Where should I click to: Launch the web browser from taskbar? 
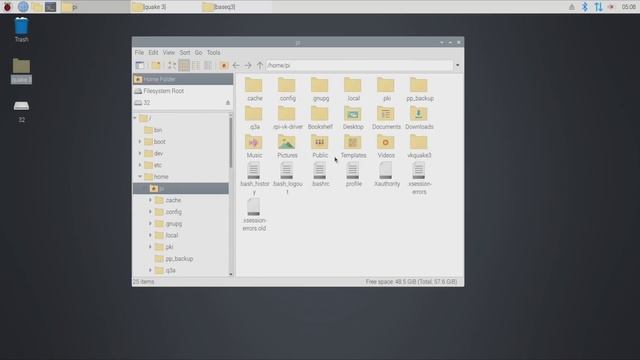click(x=23, y=7)
